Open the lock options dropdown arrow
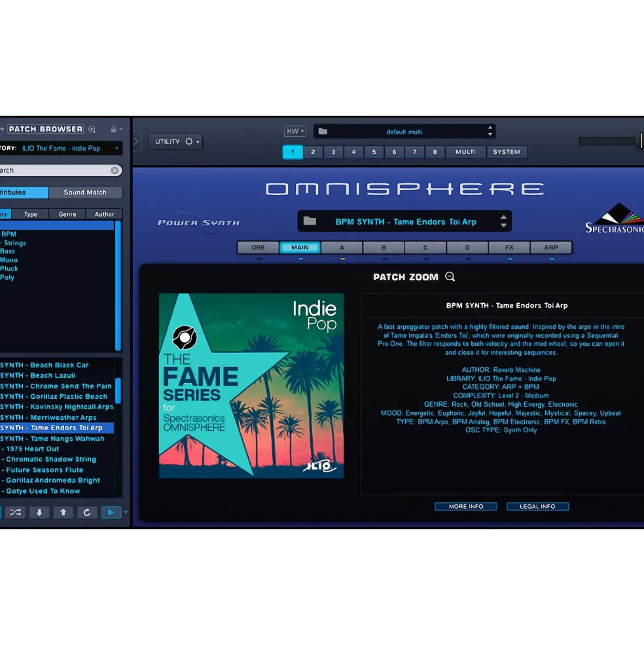 click(x=120, y=129)
